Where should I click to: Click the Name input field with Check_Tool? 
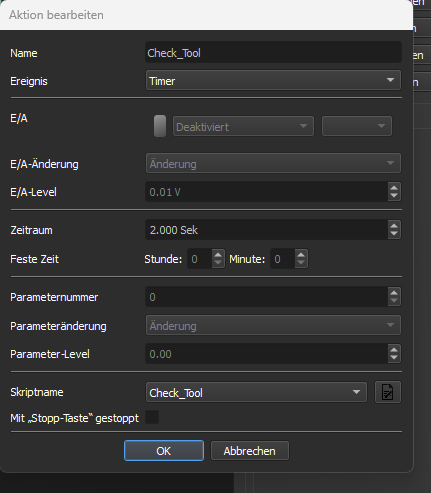click(x=273, y=52)
